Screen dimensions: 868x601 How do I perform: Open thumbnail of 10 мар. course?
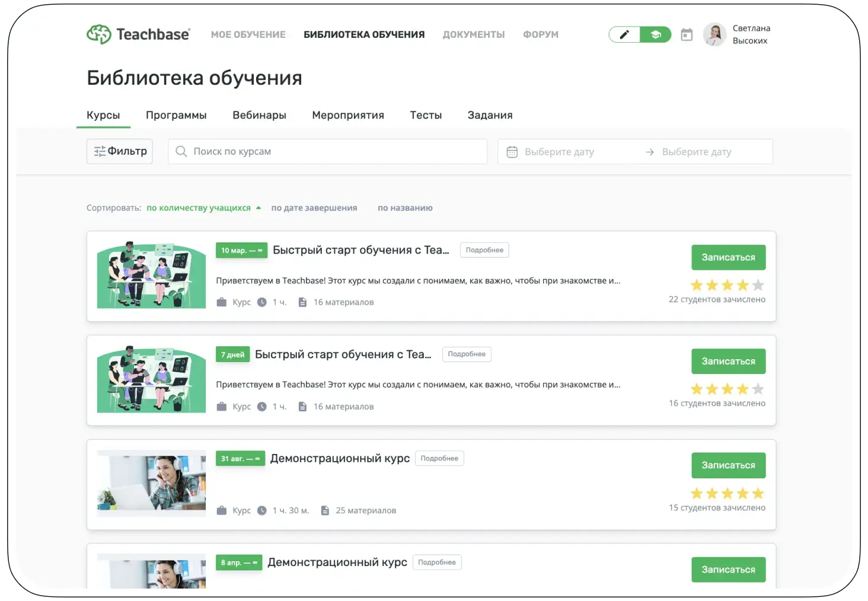(151, 275)
